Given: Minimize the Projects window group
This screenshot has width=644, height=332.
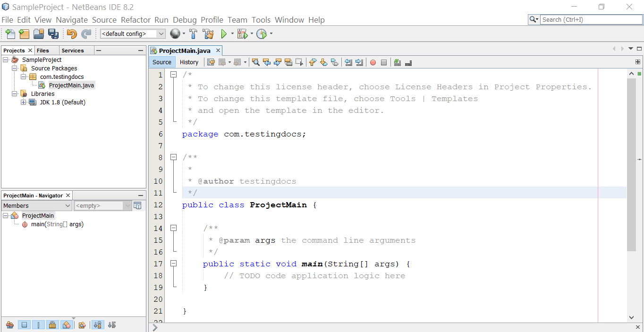Looking at the screenshot, I should pyautogui.click(x=141, y=51).
